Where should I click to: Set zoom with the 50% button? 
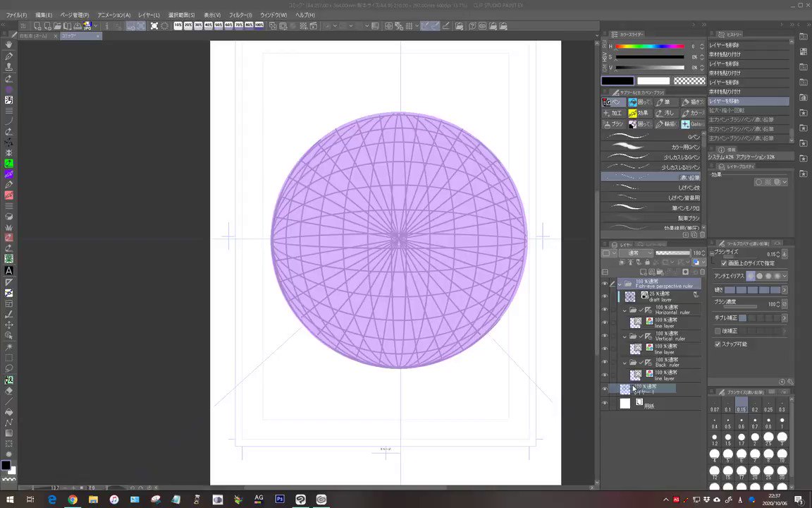(219, 25)
